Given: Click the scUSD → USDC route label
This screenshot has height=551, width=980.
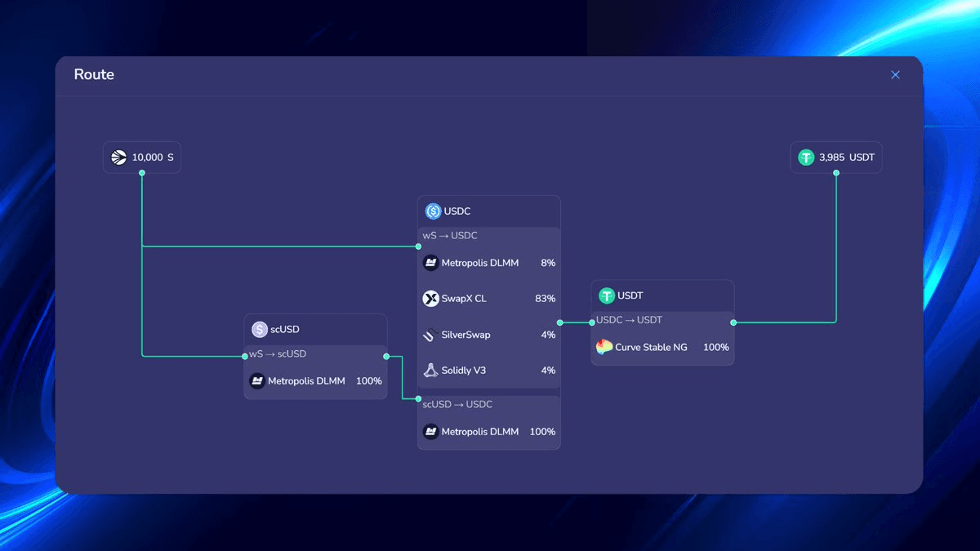Looking at the screenshot, I should coord(457,405).
